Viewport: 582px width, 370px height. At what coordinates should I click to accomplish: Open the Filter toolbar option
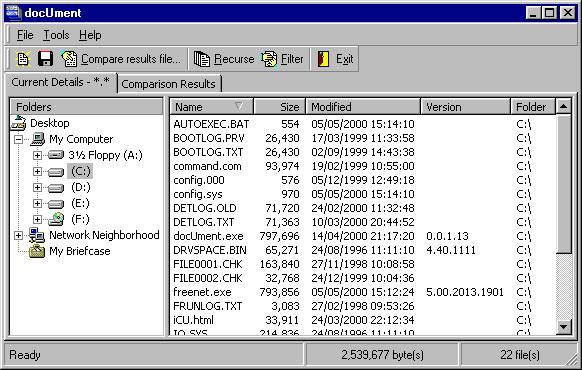pyautogui.click(x=282, y=59)
